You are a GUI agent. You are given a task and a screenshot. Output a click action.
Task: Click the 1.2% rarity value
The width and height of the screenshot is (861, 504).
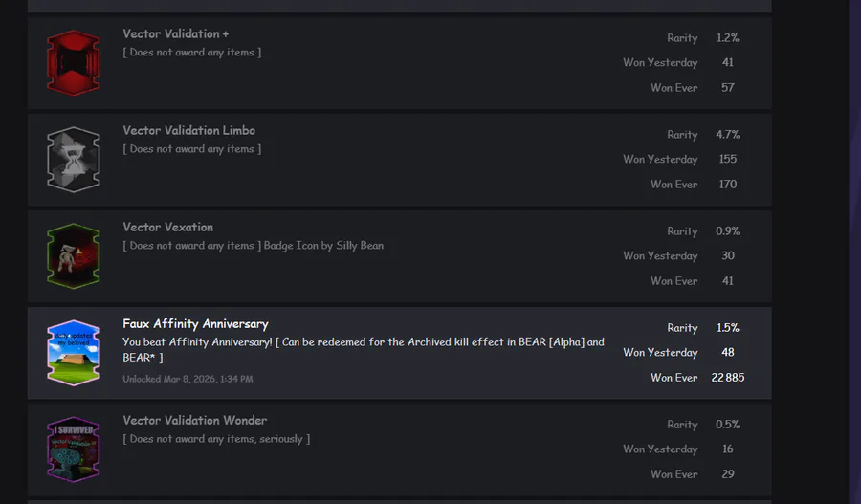(728, 38)
